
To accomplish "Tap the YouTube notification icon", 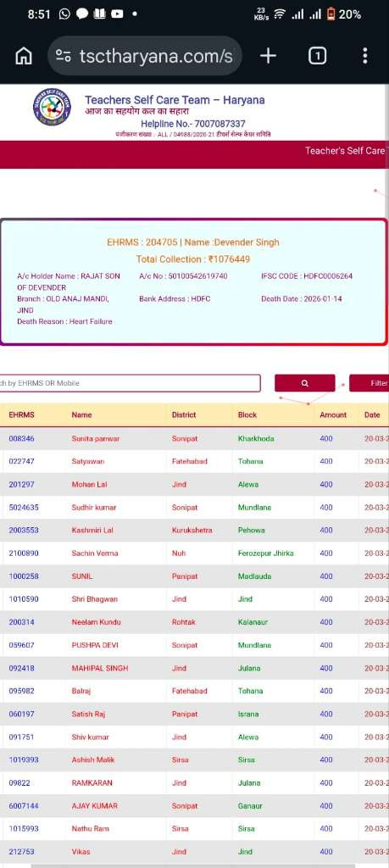I will pos(117,14).
